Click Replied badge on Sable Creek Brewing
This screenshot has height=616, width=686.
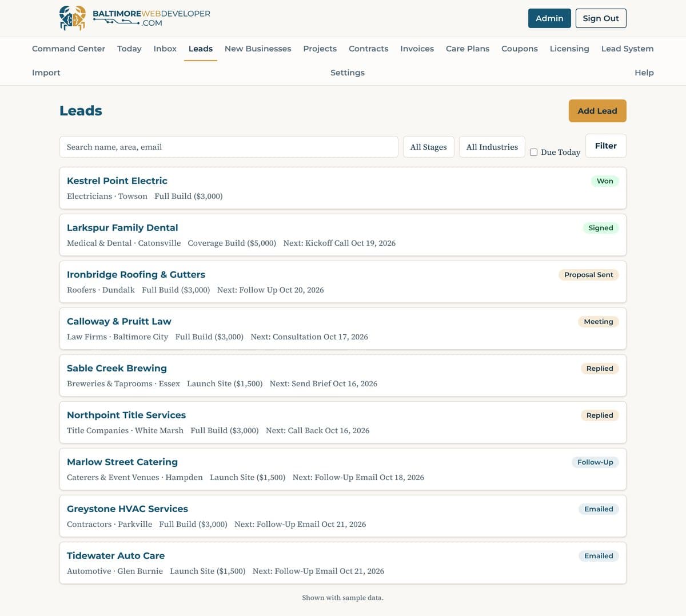coord(600,369)
